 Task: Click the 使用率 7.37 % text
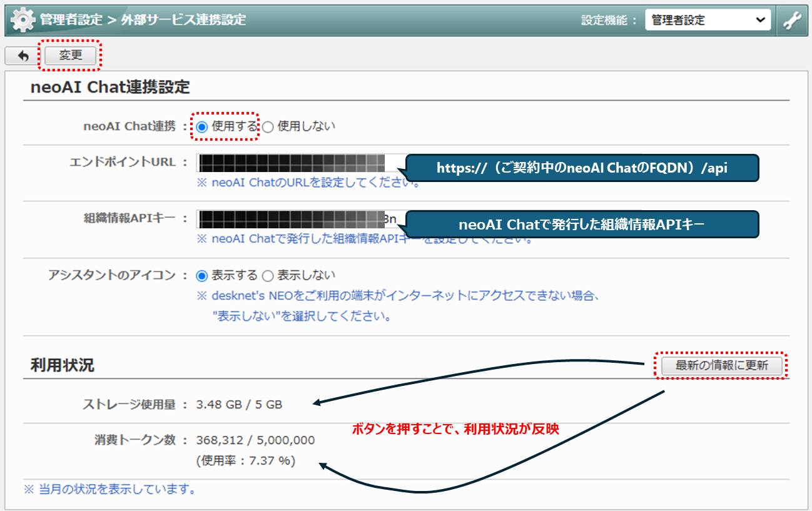246,461
